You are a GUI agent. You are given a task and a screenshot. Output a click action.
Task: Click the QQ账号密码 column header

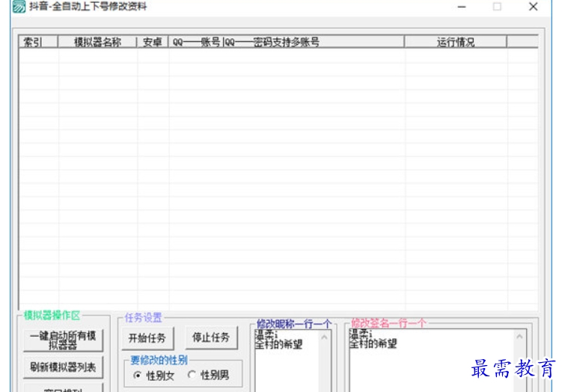coord(286,42)
